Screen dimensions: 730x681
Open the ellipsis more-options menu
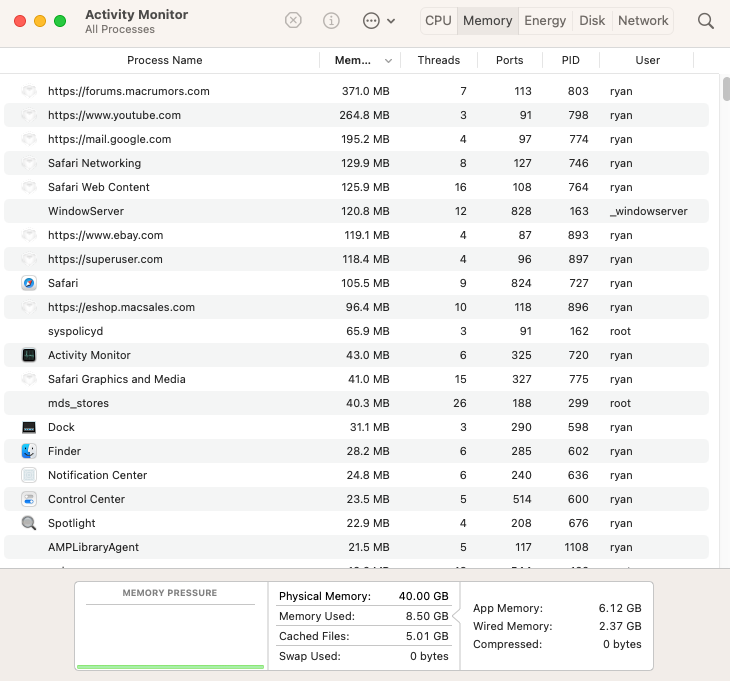[x=377, y=20]
